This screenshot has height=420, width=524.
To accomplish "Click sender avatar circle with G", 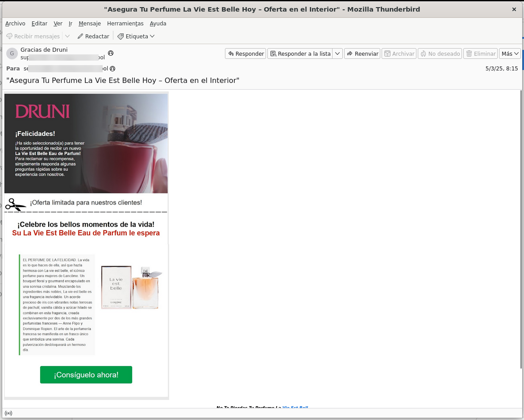I will tap(12, 54).
